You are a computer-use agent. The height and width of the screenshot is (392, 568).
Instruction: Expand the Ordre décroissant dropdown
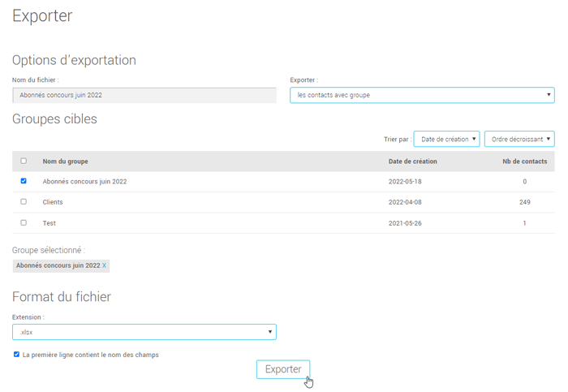point(519,139)
